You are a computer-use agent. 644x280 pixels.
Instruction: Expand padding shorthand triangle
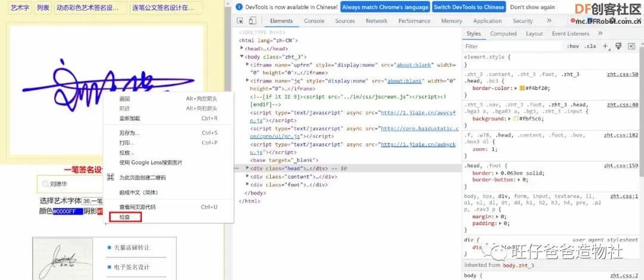click(x=501, y=223)
